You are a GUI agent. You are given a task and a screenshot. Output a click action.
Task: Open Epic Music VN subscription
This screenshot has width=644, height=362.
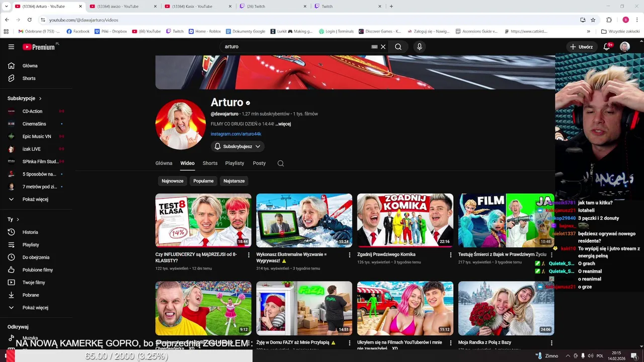click(x=36, y=136)
